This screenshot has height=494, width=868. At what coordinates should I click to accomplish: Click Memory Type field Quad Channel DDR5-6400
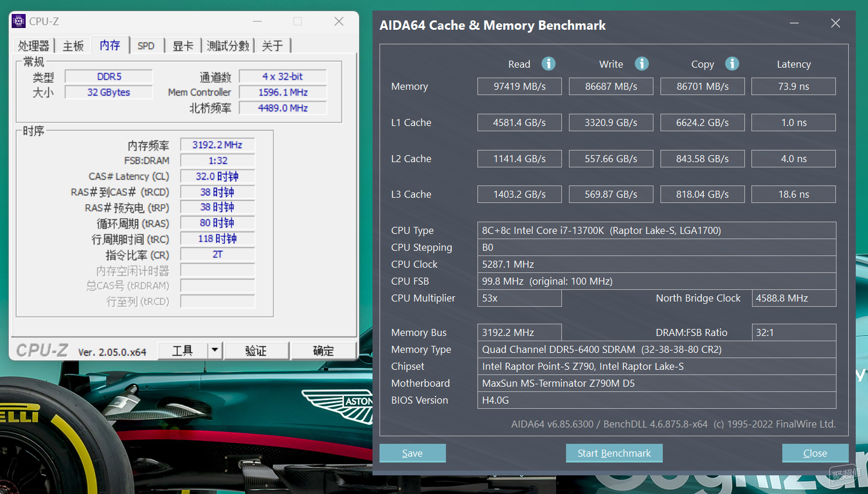[x=657, y=349]
